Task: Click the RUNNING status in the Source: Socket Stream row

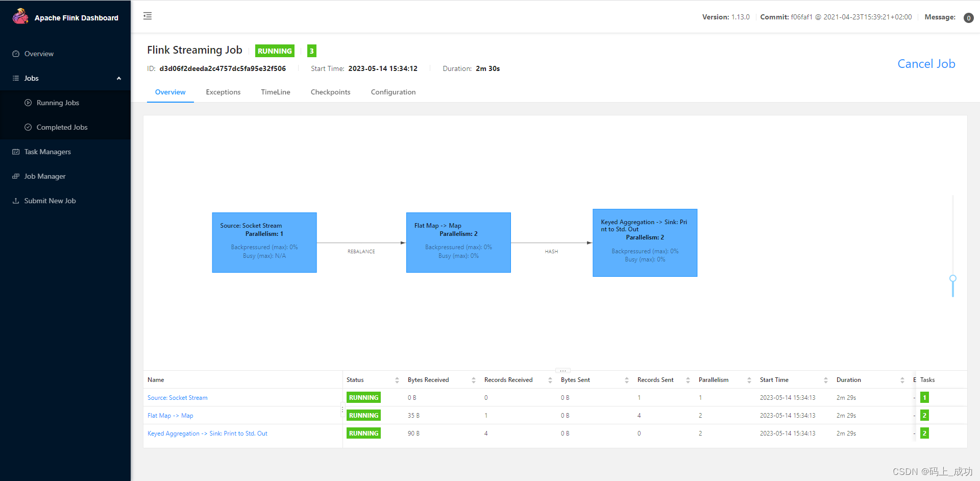Action: click(x=363, y=397)
